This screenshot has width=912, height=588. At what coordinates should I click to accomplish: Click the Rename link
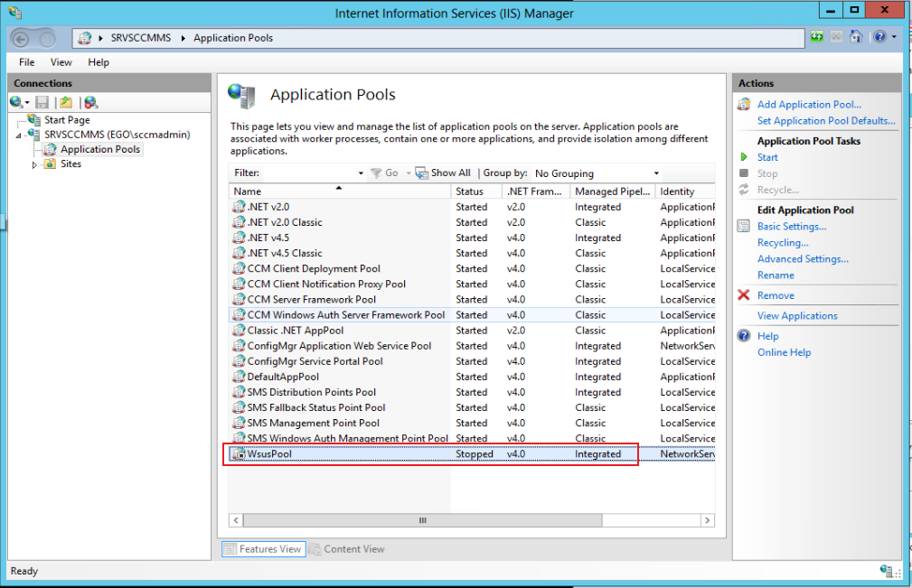pyautogui.click(x=776, y=275)
